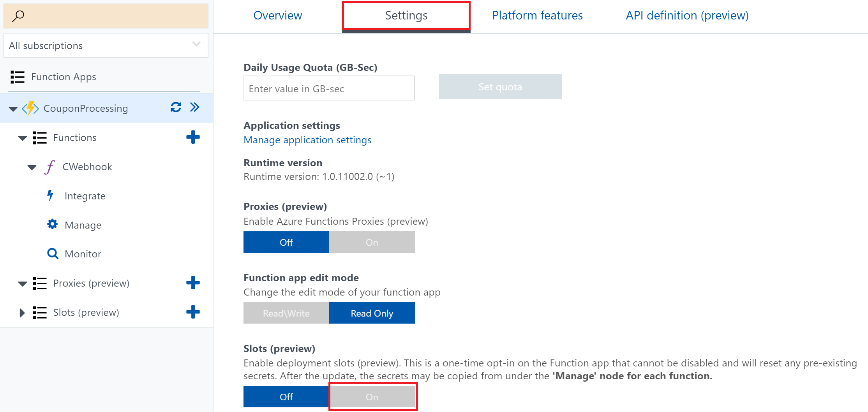Open Integrate via the lightning bolt icon
This screenshot has width=868, height=412.
click(50, 195)
